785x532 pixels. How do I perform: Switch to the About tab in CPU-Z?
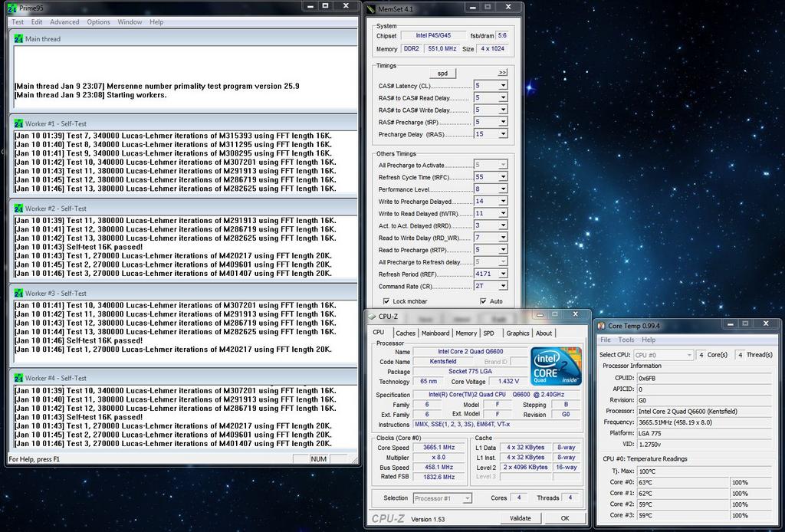tap(544, 333)
